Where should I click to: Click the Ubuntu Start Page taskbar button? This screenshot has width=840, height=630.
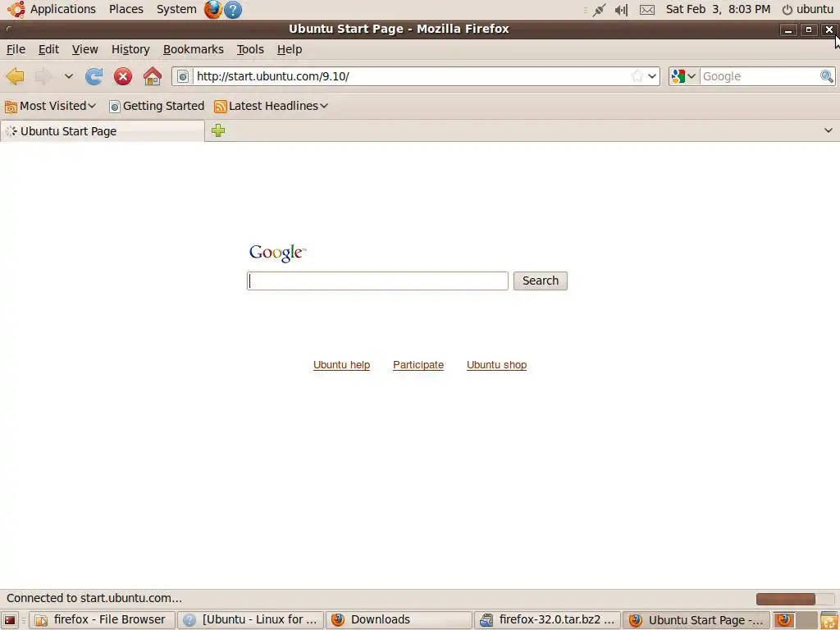pyautogui.click(x=696, y=620)
